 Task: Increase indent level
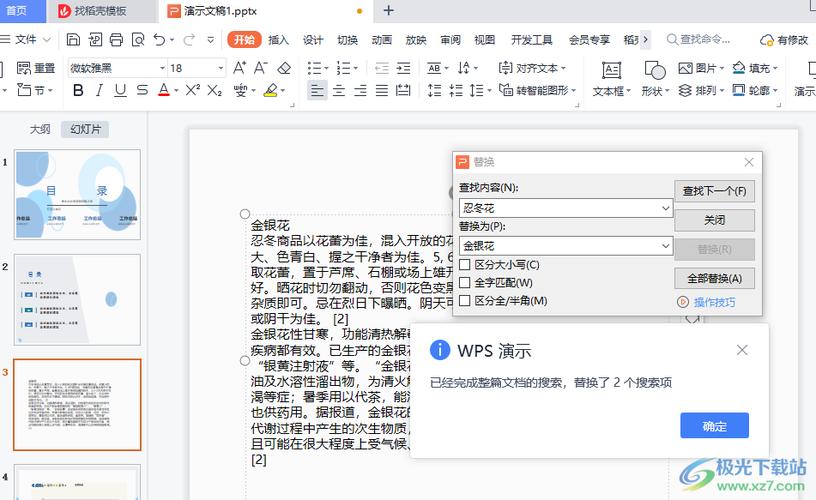(403, 68)
